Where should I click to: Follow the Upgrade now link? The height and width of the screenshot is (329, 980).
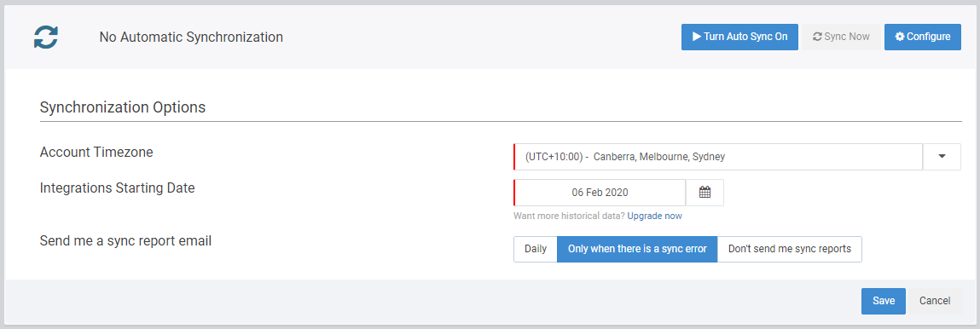point(654,216)
